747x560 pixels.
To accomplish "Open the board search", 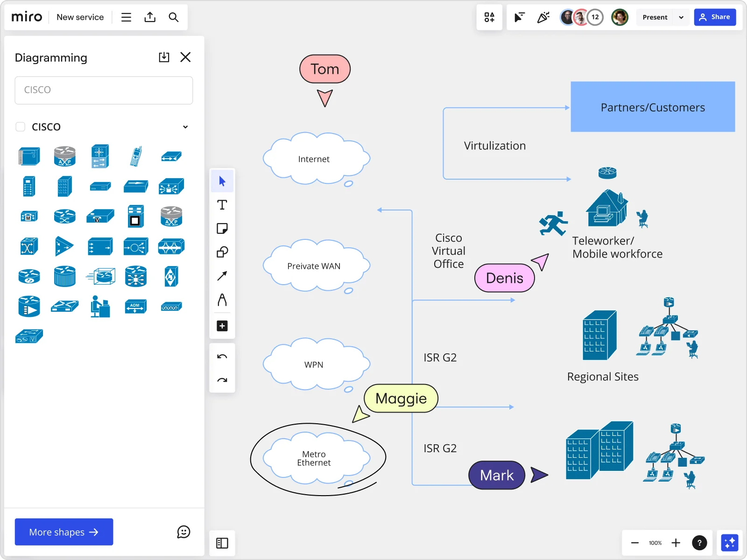I will tap(174, 17).
